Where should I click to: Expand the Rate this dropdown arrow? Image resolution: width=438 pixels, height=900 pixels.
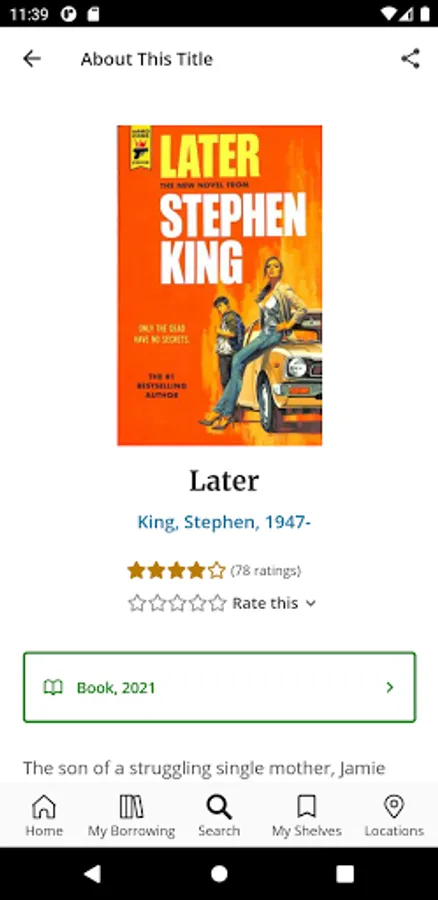(311, 604)
